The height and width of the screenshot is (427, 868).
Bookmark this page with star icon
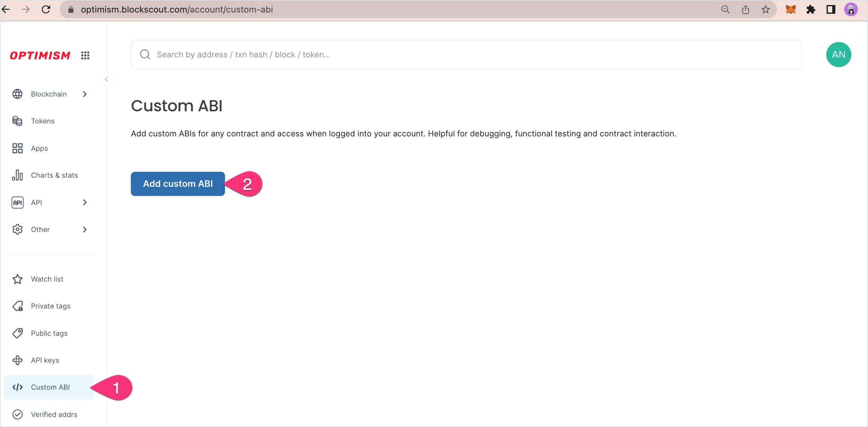[765, 9]
